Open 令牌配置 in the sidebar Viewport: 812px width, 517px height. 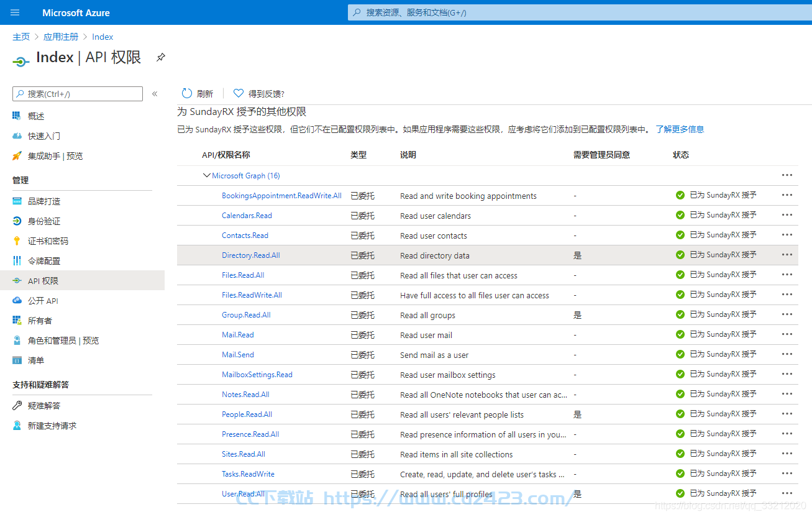click(x=44, y=261)
